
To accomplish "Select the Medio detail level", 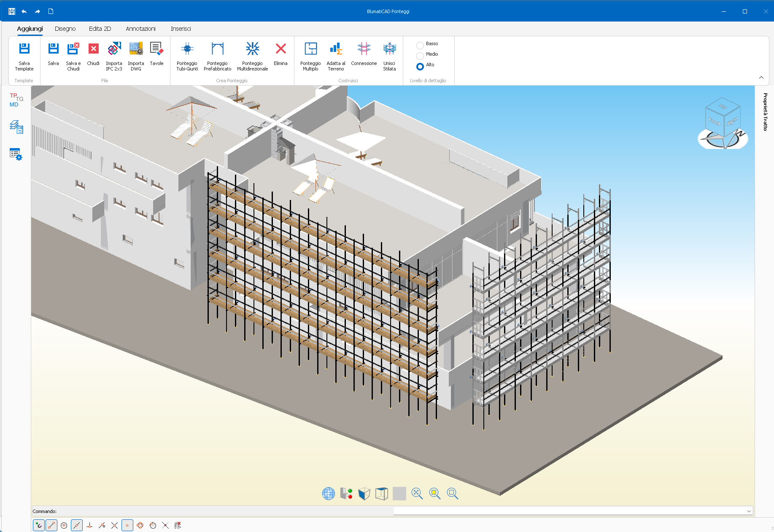I will [420, 56].
